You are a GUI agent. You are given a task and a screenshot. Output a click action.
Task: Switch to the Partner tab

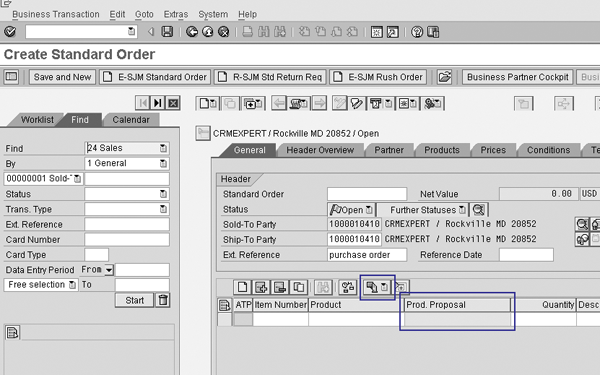389,150
